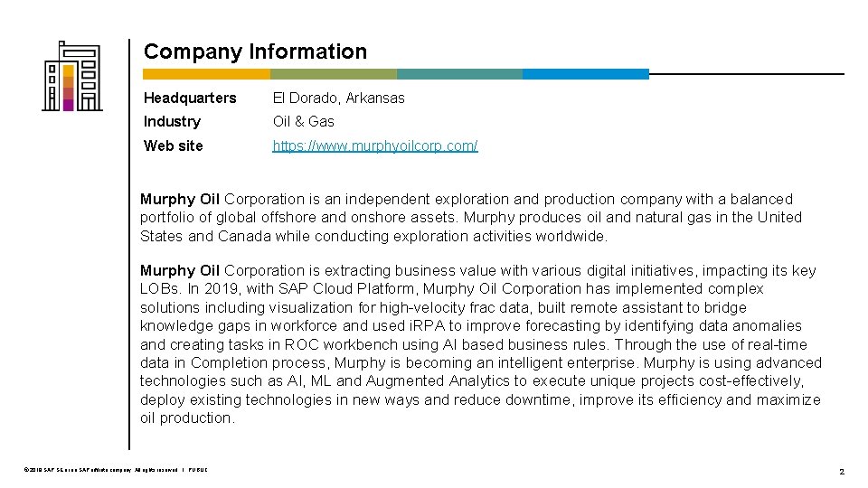Select the blue color bar segment
Image resolution: width=868 pixels, height=488 pixels.
(585, 74)
